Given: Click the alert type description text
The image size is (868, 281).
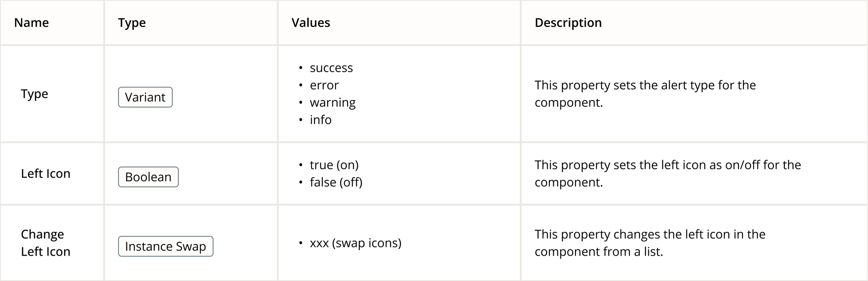Looking at the screenshot, I should click(x=645, y=94).
